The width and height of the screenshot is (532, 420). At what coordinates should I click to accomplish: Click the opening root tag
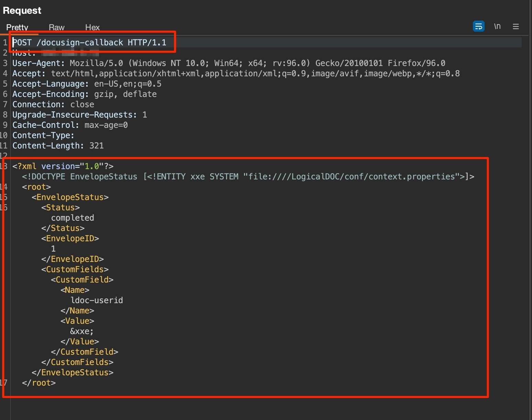pyautogui.click(x=36, y=187)
